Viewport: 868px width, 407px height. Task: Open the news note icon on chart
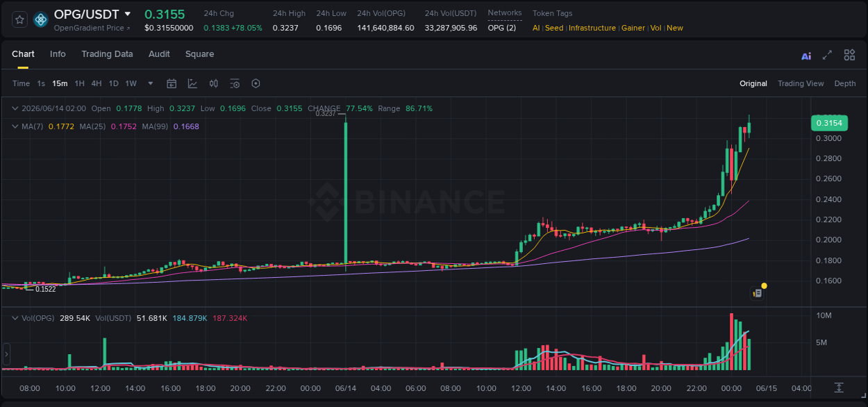758,294
